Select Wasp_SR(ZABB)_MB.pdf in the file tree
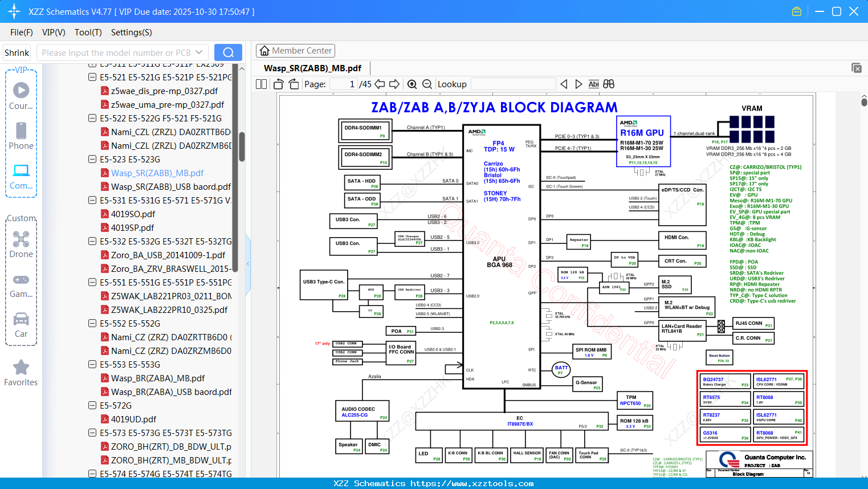 pos(157,173)
